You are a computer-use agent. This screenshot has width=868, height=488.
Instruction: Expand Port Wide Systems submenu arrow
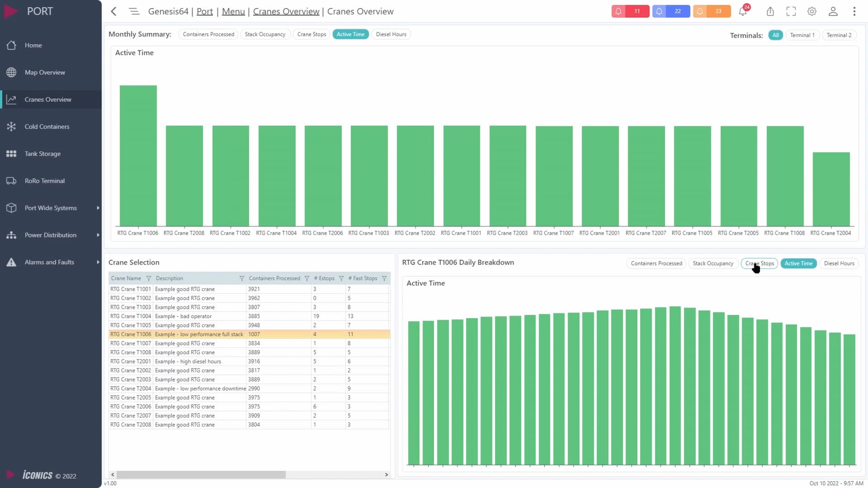click(98, 208)
